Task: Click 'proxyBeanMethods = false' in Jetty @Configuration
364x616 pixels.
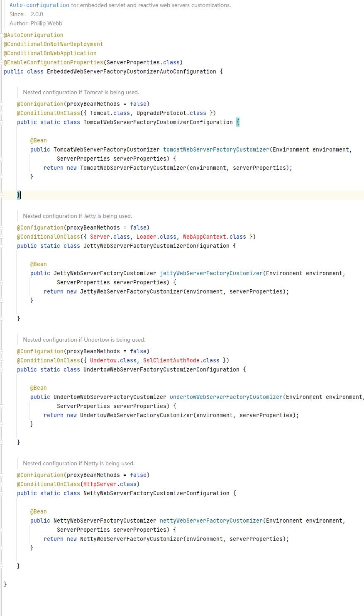Action: 107,228
